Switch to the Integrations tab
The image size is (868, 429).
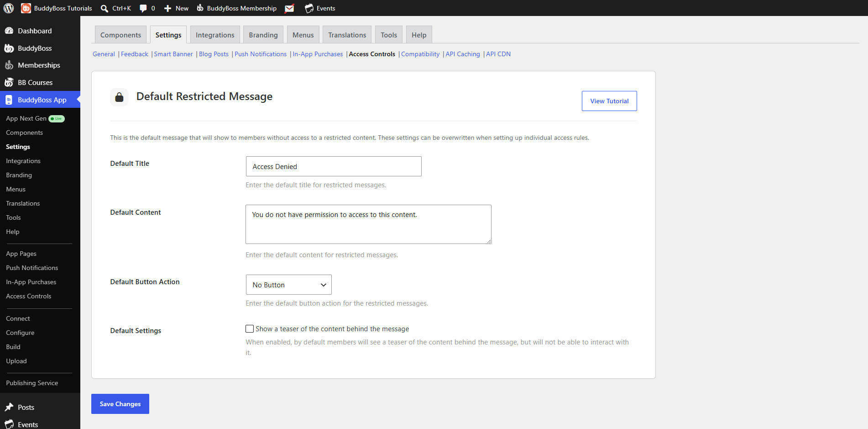(x=215, y=35)
